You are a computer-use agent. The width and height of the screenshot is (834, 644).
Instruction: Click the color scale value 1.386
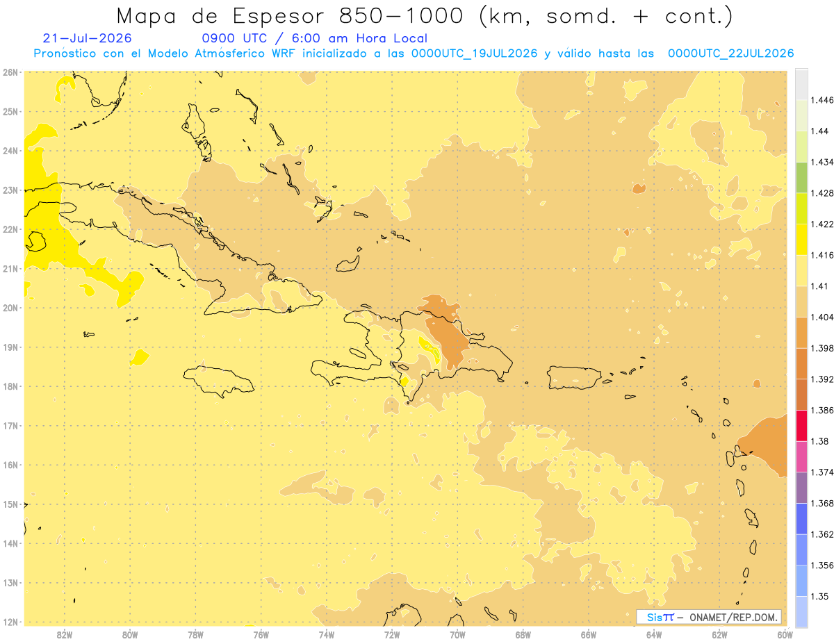(x=821, y=410)
